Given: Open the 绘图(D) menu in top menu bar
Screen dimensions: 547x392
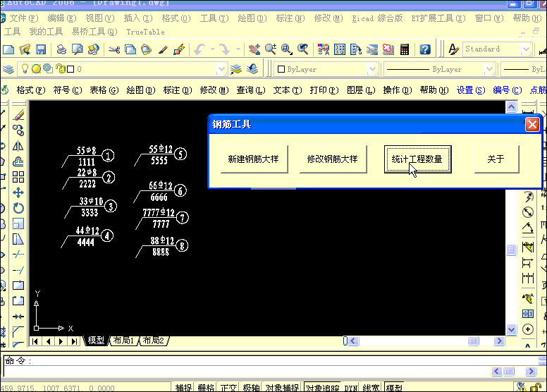Looking at the screenshot, I should point(252,18).
